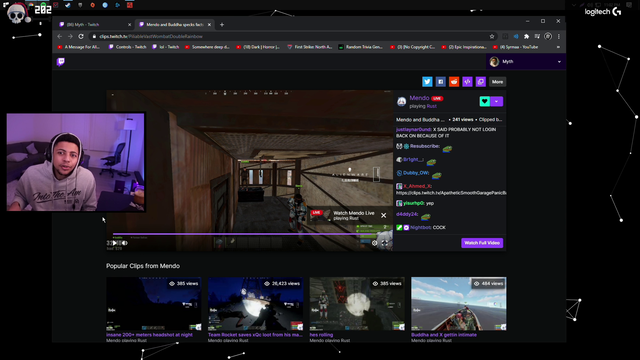
Task: Open the 'First Strike North A...' bookmark
Action: pos(309,47)
